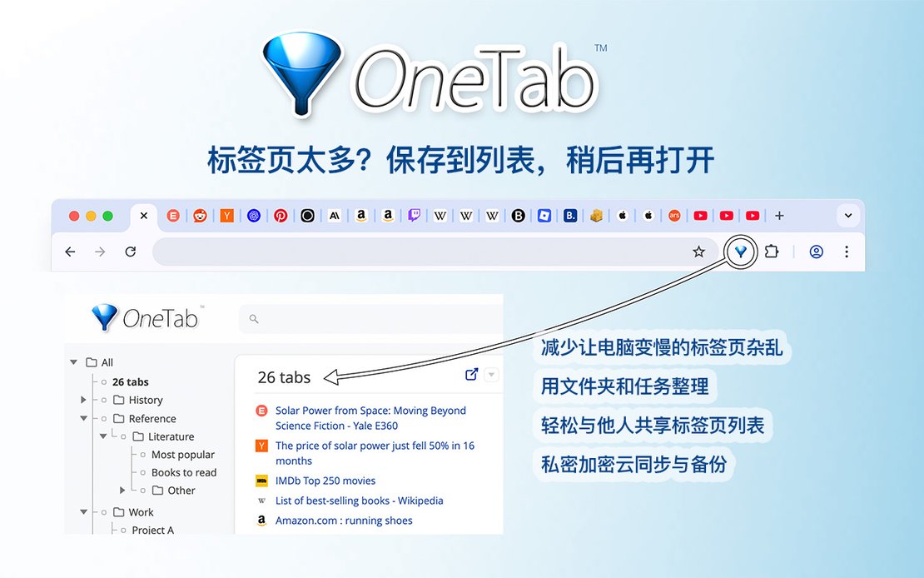Switch to the Pinterest tab

pyautogui.click(x=281, y=216)
